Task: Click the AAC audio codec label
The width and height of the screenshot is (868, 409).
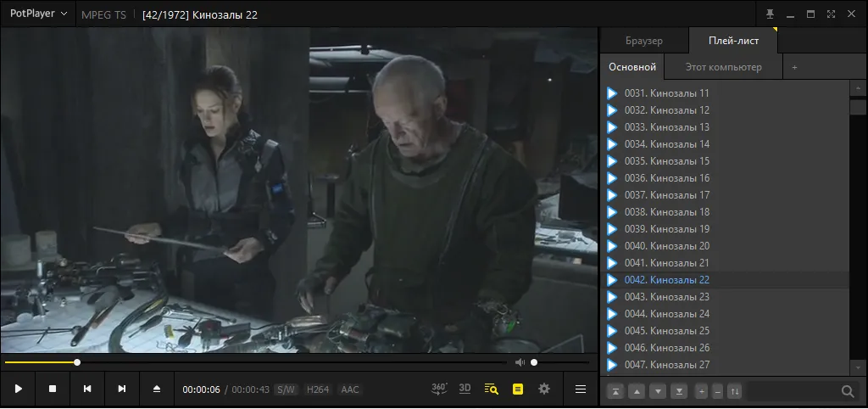Action: pos(350,389)
